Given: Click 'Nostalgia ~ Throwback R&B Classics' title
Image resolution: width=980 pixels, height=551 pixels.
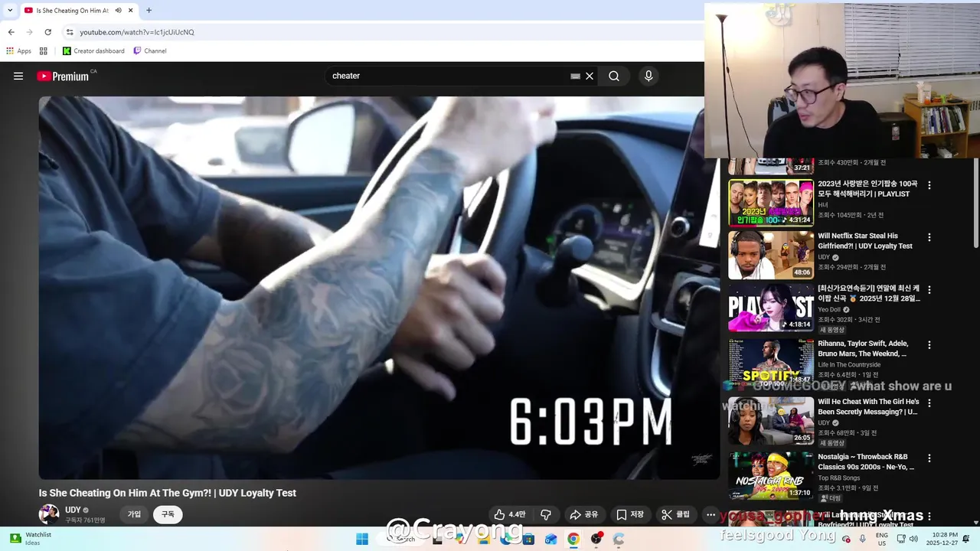Looking at the screenshot, I should click(866, 461).
